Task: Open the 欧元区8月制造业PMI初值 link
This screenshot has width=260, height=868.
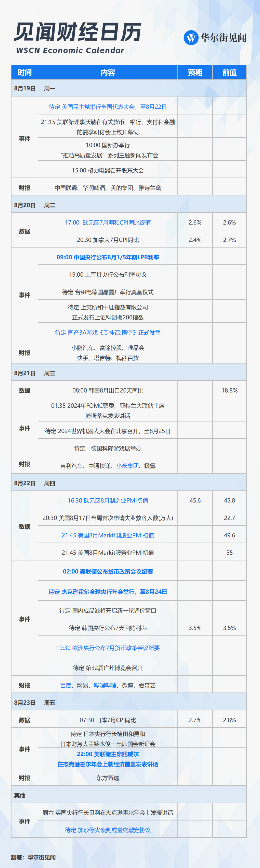Action: (x=108, y=500)
